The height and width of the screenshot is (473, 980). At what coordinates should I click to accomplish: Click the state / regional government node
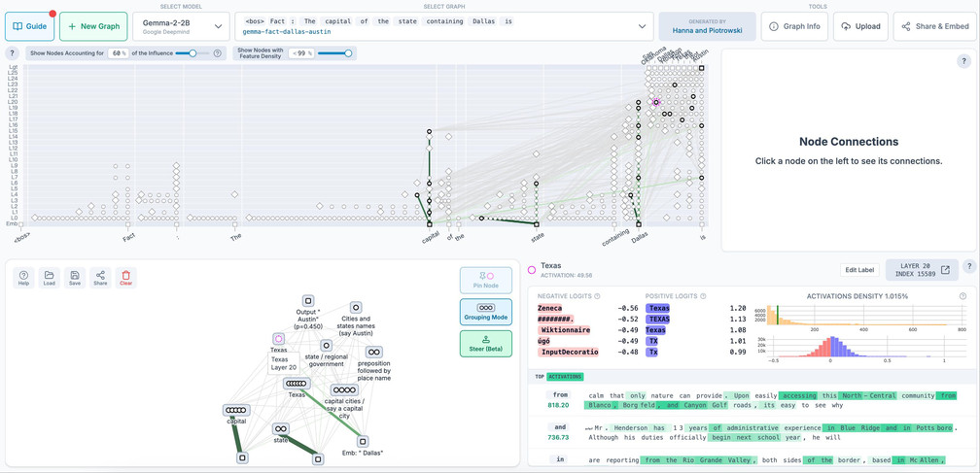326,345
